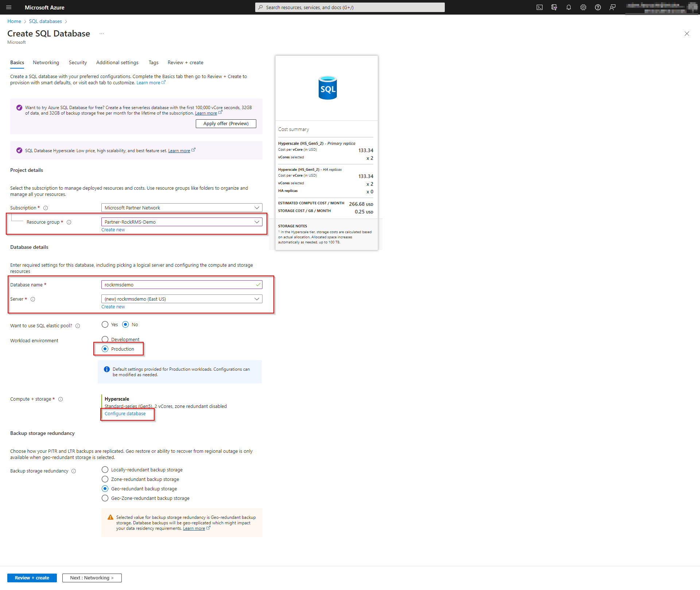Select Locally-redundant backup storage

coord(105,470)
